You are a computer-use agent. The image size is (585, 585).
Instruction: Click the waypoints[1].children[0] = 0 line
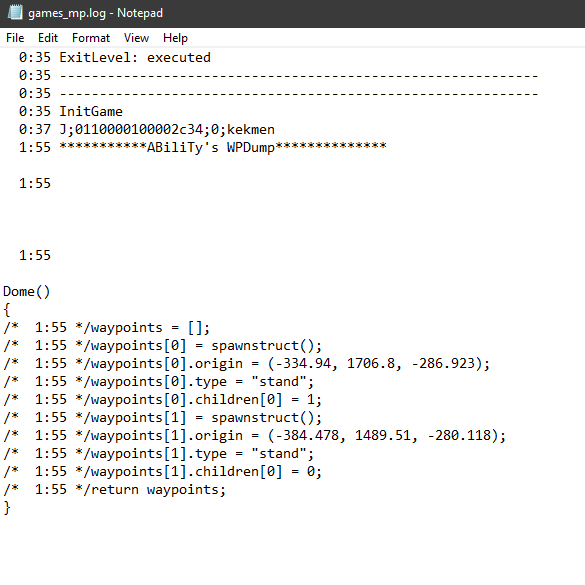tap(162, 471)
